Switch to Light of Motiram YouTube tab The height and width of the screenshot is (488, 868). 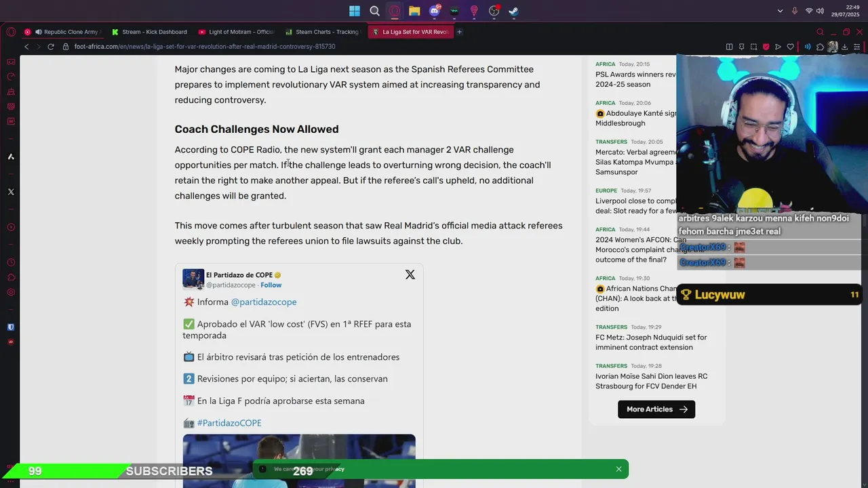(x=237, y=32)
